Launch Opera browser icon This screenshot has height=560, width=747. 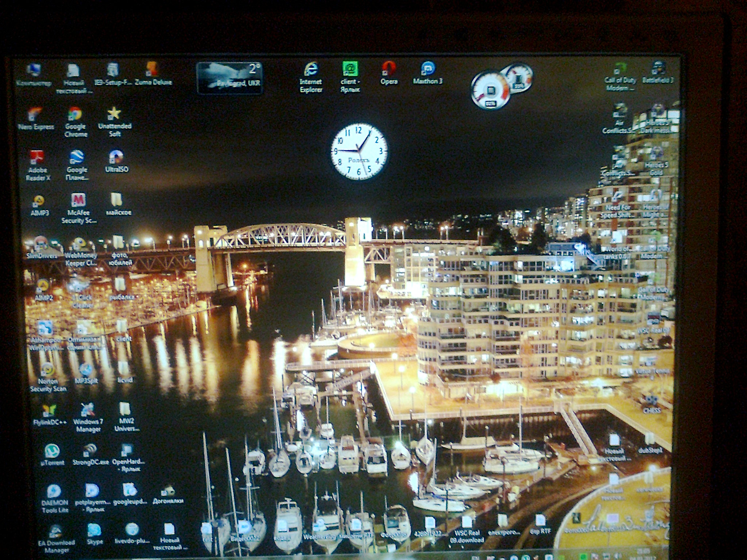(389, 69)
